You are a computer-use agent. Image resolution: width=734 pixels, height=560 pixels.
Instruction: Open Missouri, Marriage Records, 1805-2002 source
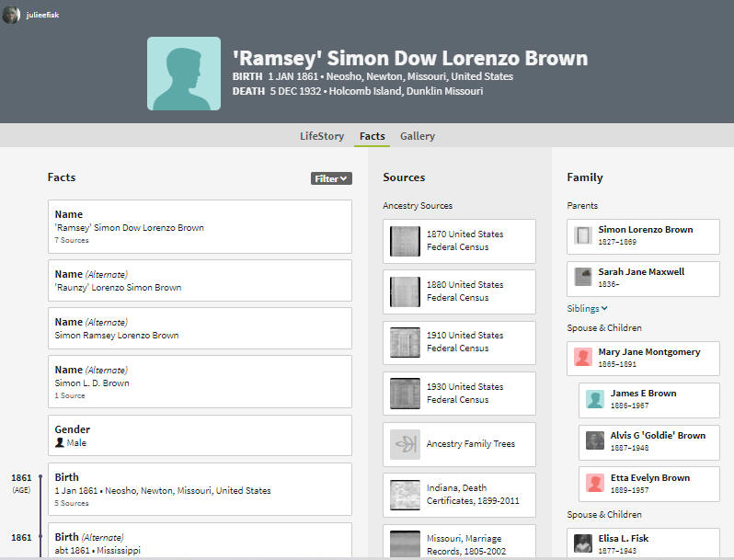tap(459, 542)
